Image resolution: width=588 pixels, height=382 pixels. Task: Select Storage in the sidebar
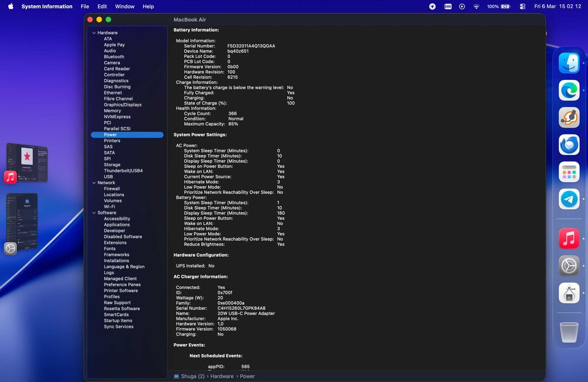[x=112, y=165]
